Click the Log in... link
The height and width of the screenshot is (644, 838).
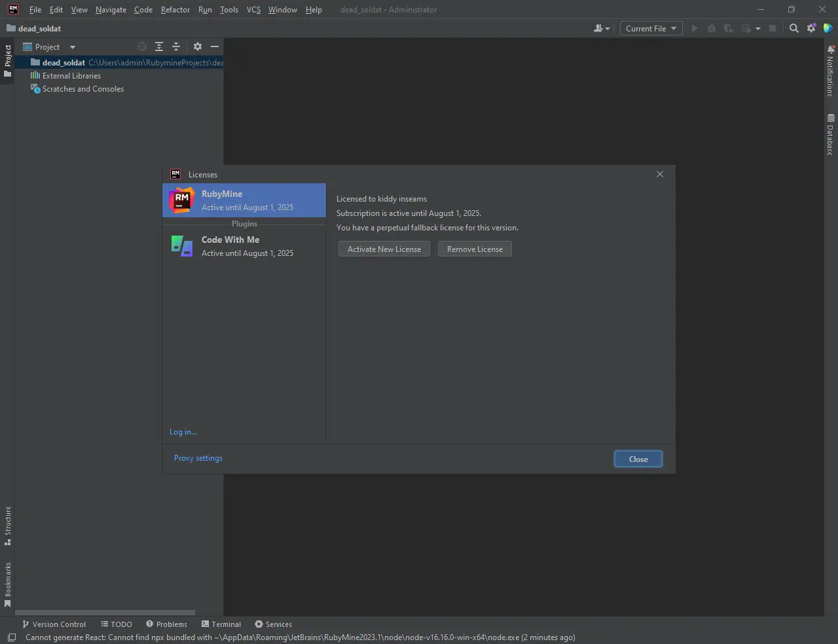[183, 432]
